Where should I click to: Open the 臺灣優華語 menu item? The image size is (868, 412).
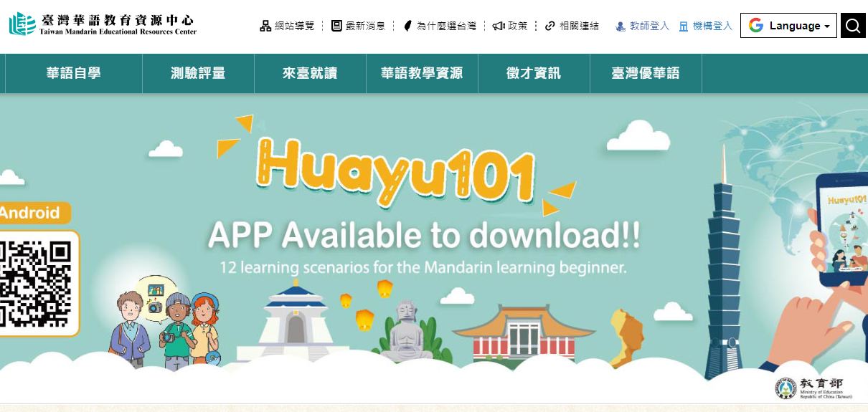click(x=646, y=73)
